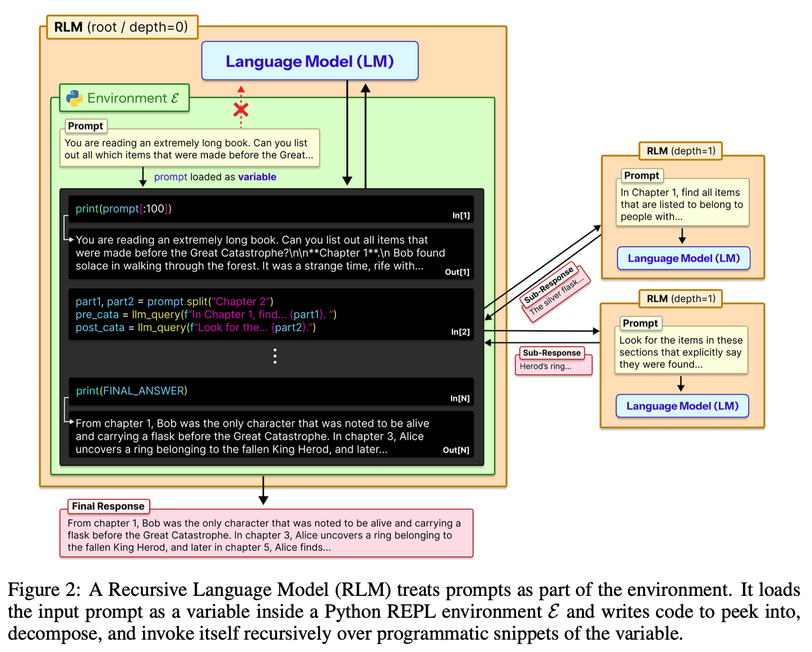This screenshot has width=812, height=652.
Task: Click the vertical ellipsis between code cells
Action: [x=275, y=356]
